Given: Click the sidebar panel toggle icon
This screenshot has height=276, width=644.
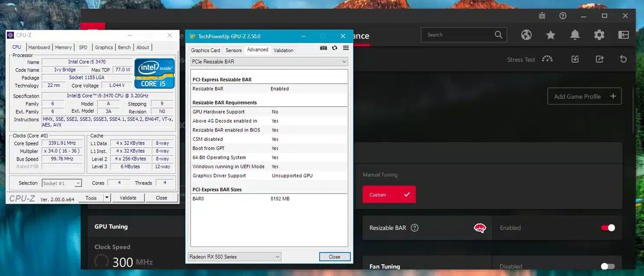Looking at the screenshot, I should tap(623, 35).
